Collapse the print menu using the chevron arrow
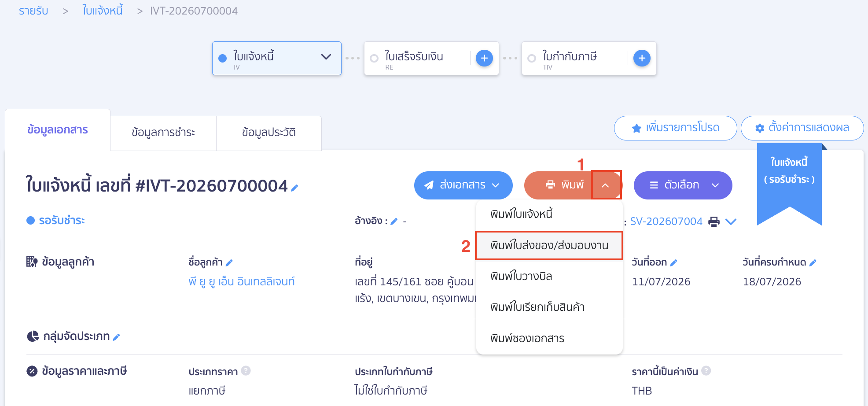The height and width of the screenshot is (406, 868). [x=606, y=185]
